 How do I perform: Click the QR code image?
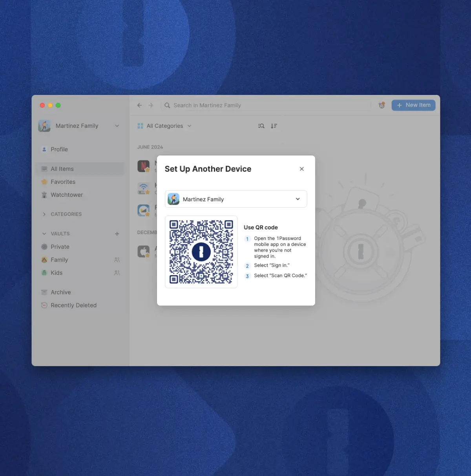[201, 252]
